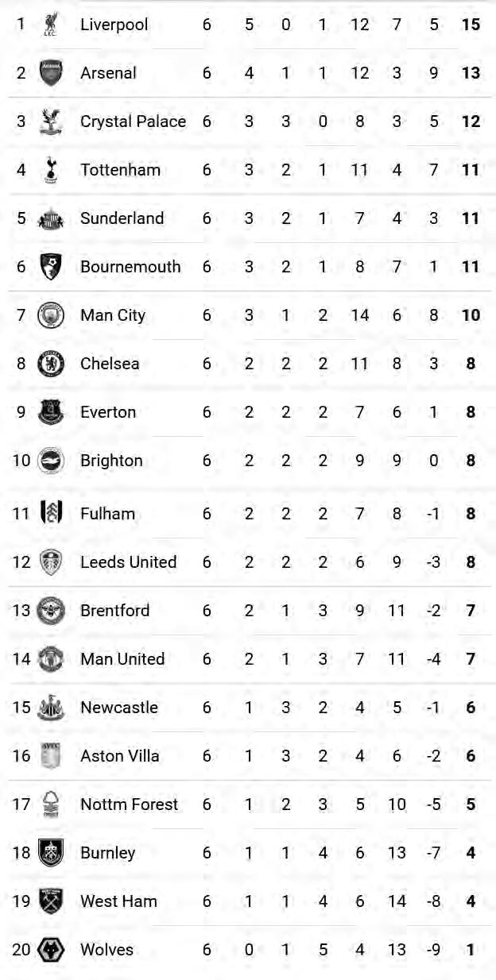Click the Crystal Palace eagle crest
Image resolution: width=496 pixels, height=980 pixels.
pos(51,121)
